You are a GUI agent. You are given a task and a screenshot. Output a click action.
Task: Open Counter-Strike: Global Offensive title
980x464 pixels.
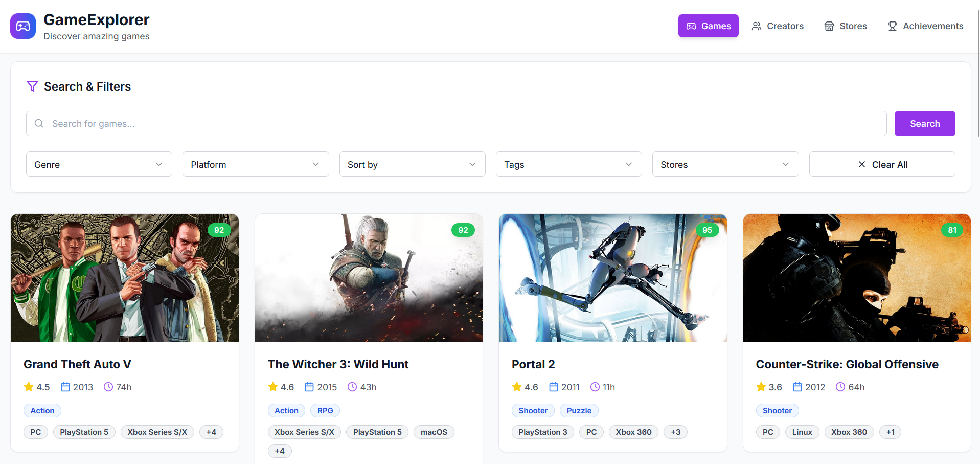(847, 364)
